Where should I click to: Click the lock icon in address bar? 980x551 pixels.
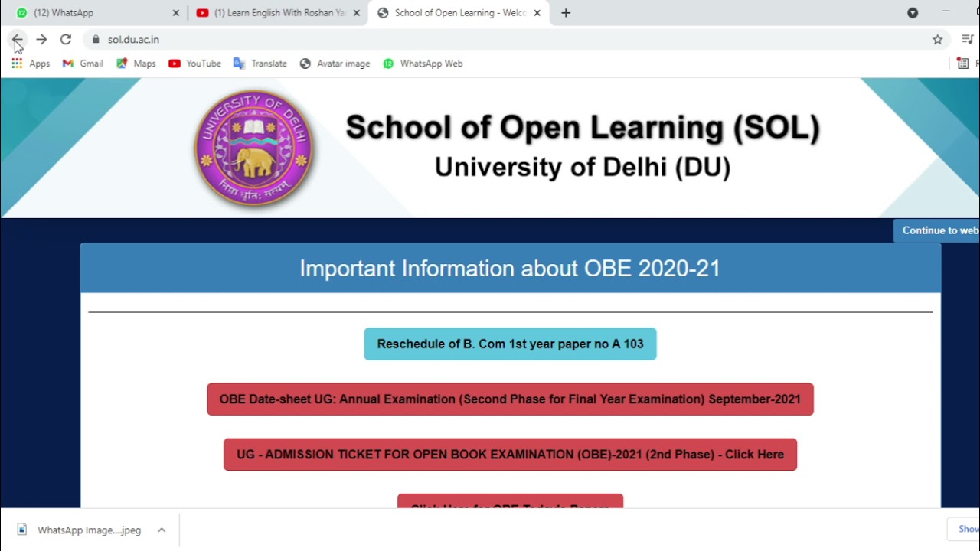[96, 39]
